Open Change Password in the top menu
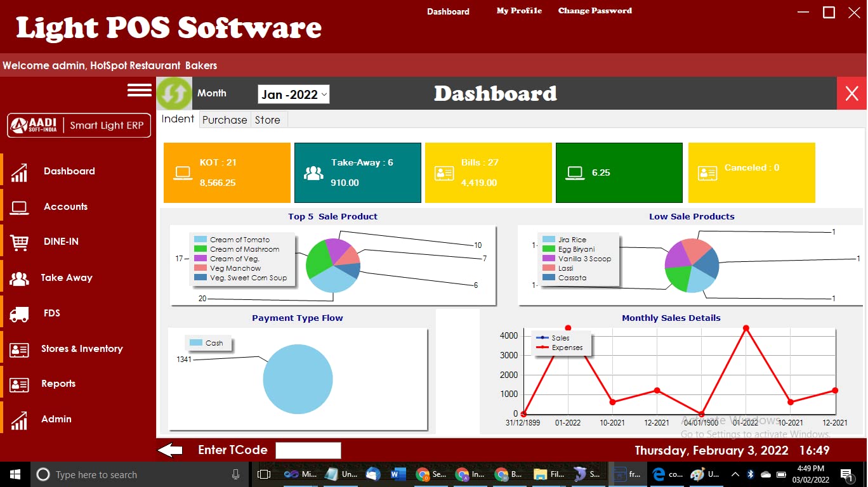This screenshot has height=487, width=868. [x=595, y=11]
